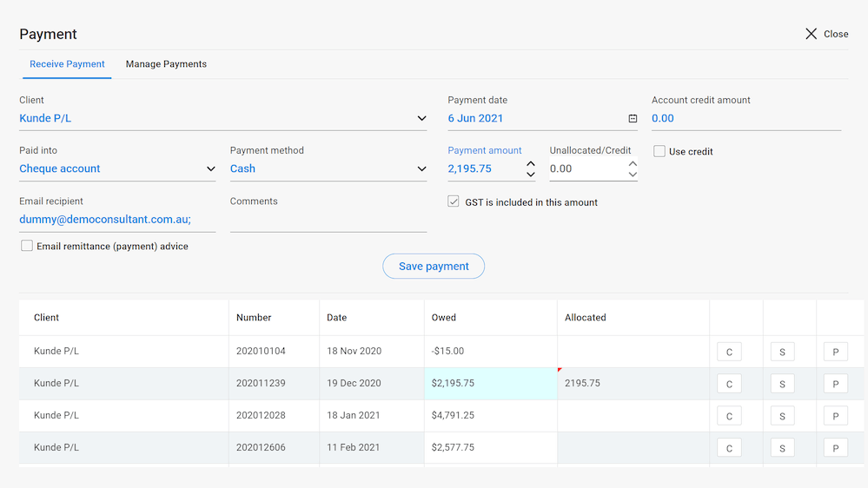
Task: Click the Save payment button
Action: 434,266
